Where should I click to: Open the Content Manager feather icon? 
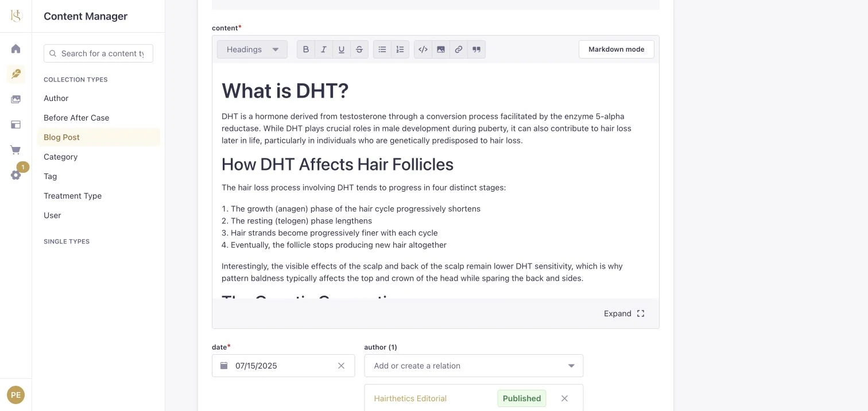click(16, 74)
